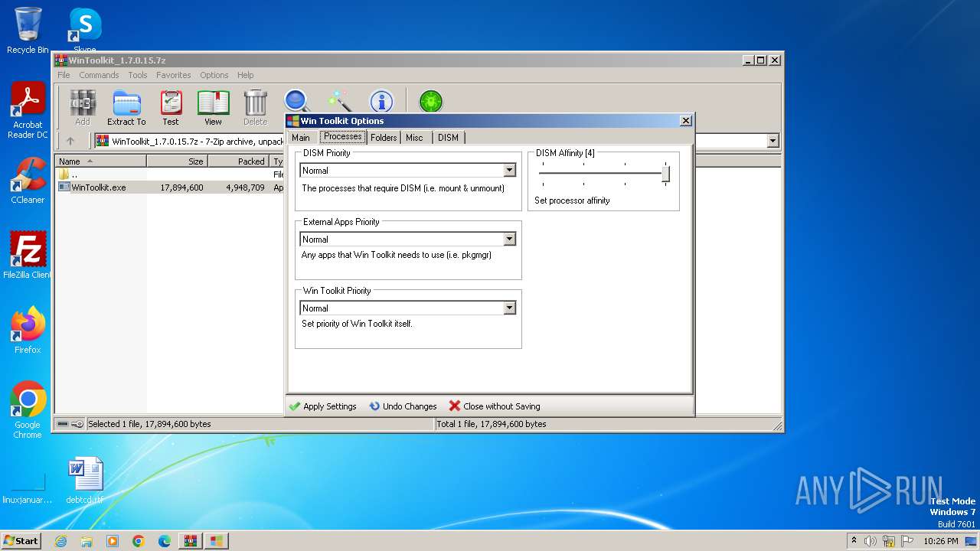
Task: Open the File menu in WinRAR
Action: (64, 75)
